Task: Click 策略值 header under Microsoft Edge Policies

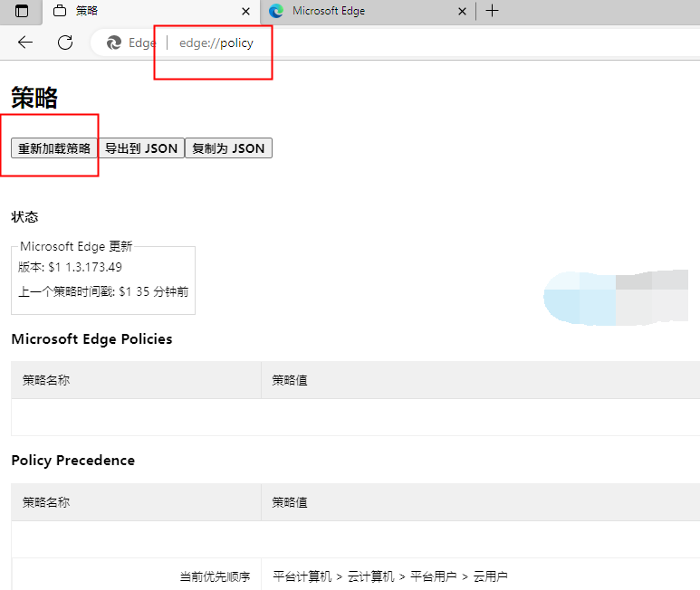Action: (290, 380)
